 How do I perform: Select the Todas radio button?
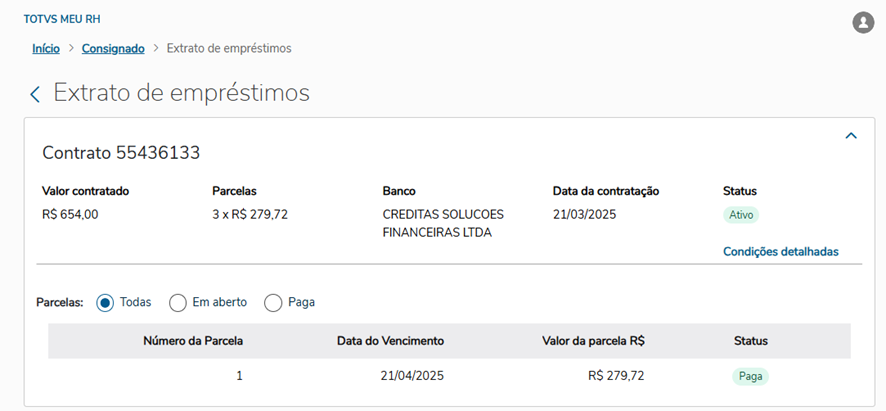105,302
